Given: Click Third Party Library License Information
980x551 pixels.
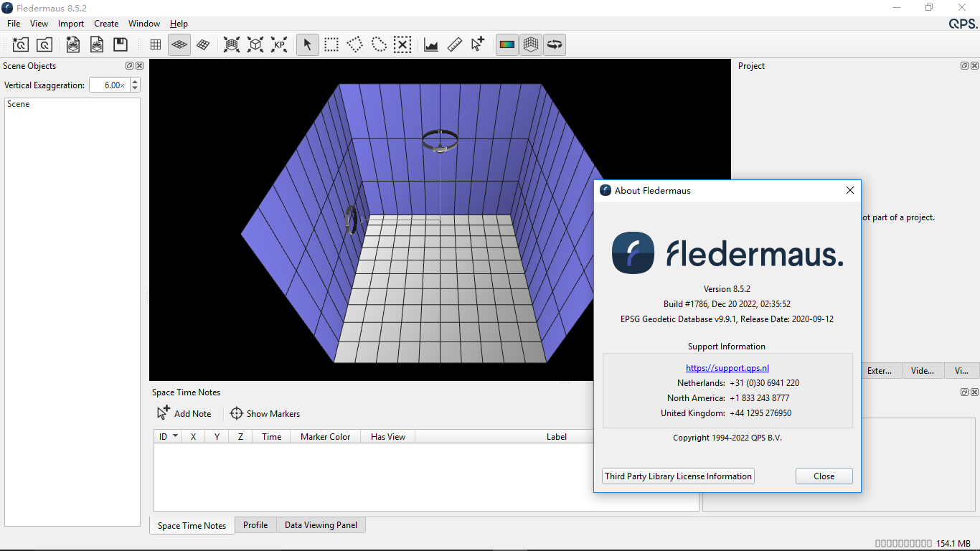Looking at the screenshot, I should click(x=679, y=476).
